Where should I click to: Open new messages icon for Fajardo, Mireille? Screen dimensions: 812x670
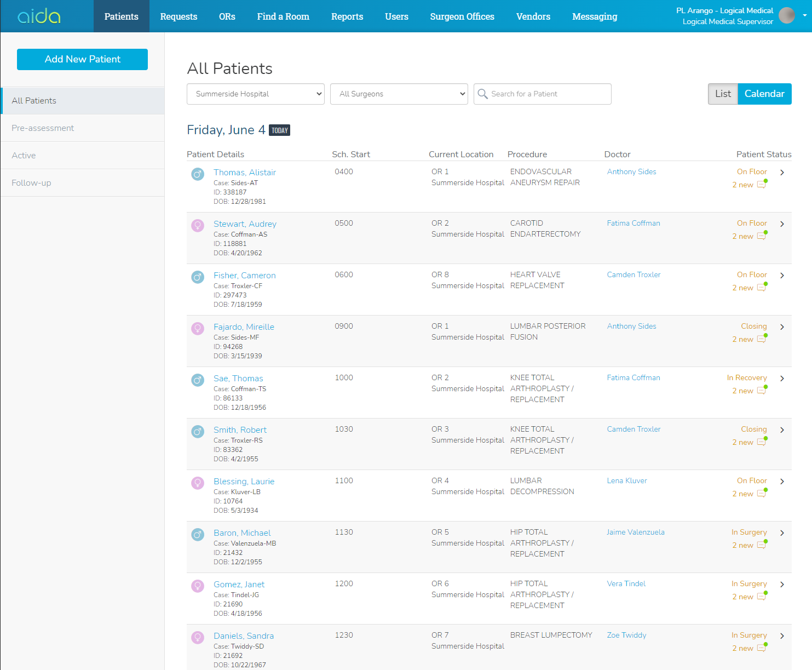click(761, 339)
